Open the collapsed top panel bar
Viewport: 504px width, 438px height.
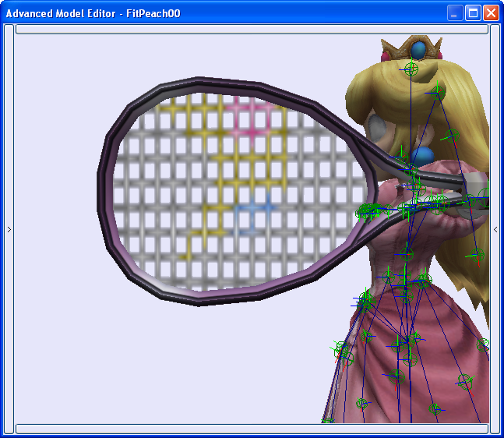click(x=252, y=30)
